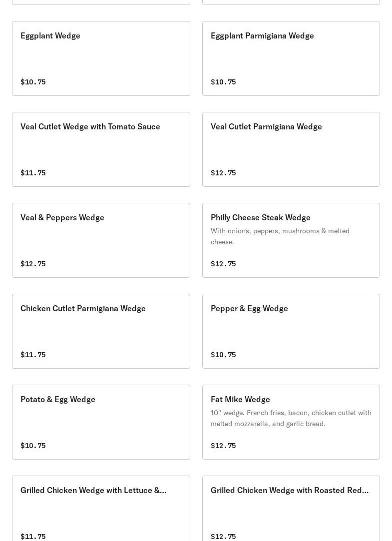The image size is (392, 541).
Task: Click Chicken Cutlet Parmigiana Wedge title
Action: point(83,308)
